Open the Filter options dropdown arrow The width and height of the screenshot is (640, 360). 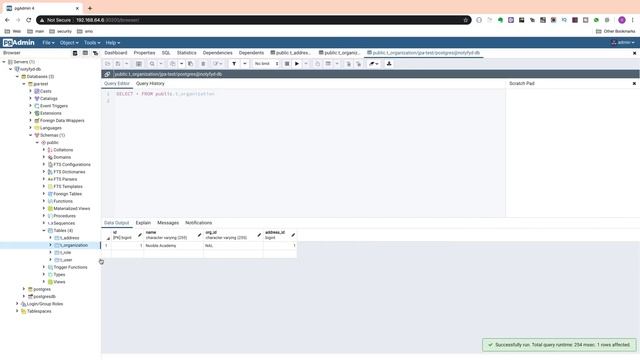[x=244, y=64]
